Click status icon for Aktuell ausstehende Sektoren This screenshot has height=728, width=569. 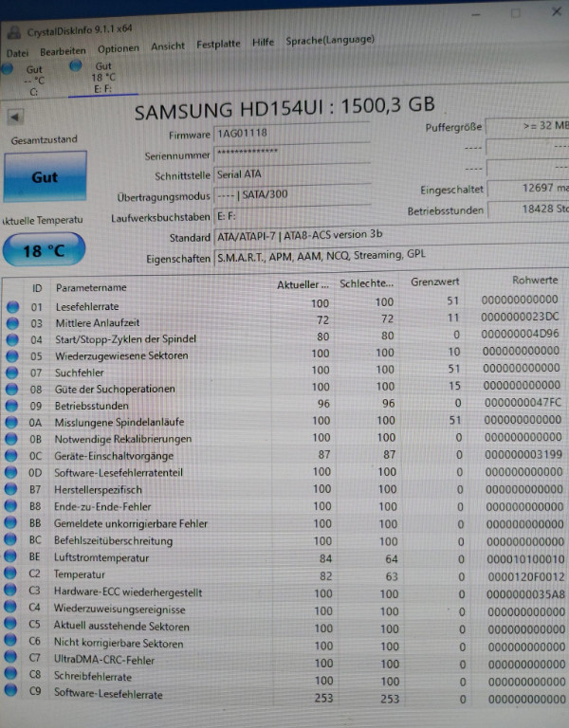(x=10, y=623)
